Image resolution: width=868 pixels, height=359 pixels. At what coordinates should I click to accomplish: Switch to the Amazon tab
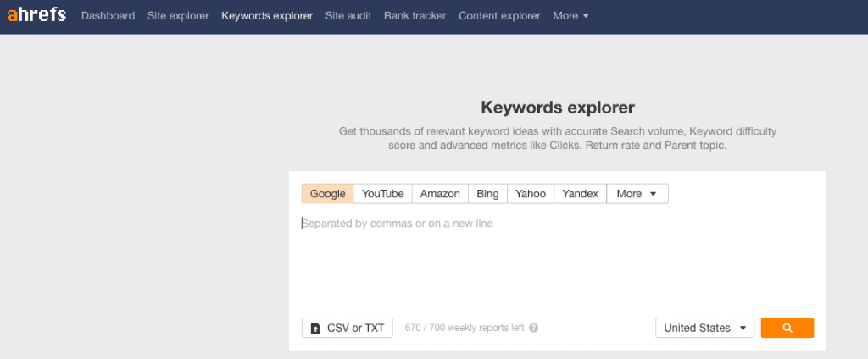pos(440,194)
